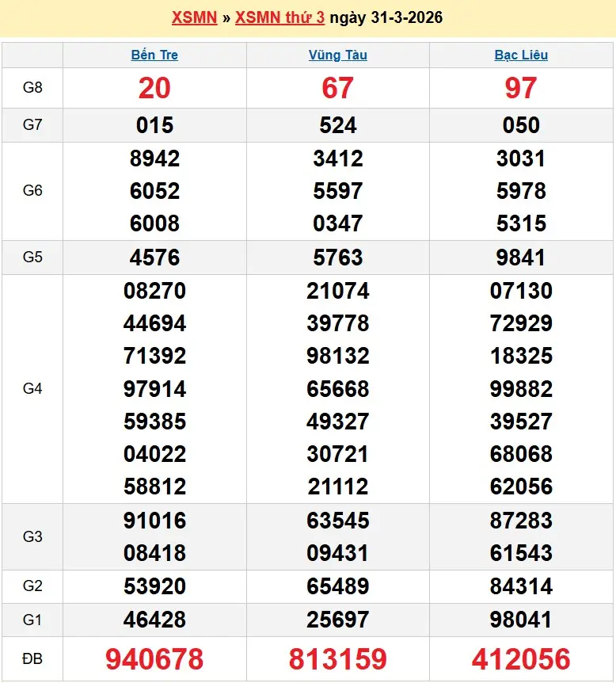Click Vũng Tàu special prize 813159
616x683 pixels.
coord(338,658)
